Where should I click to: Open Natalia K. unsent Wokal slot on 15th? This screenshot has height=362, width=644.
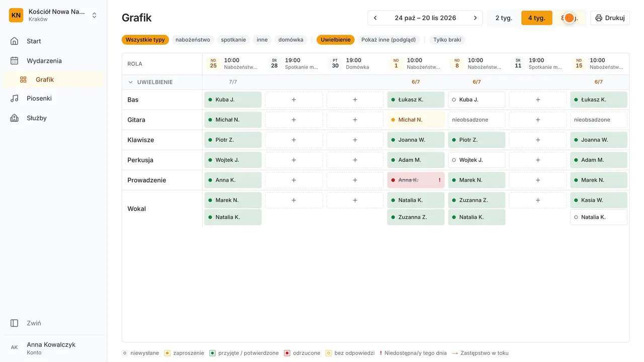[599, 217]
